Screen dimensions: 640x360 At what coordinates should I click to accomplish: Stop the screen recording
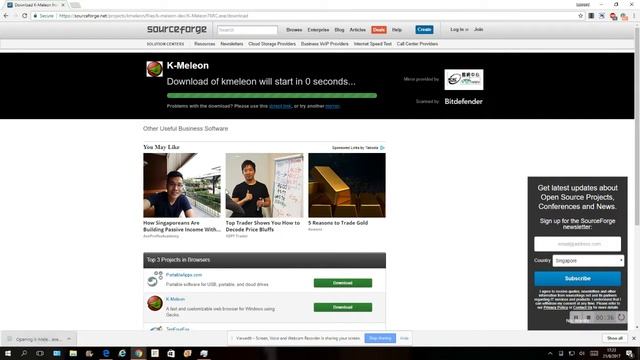589,317
